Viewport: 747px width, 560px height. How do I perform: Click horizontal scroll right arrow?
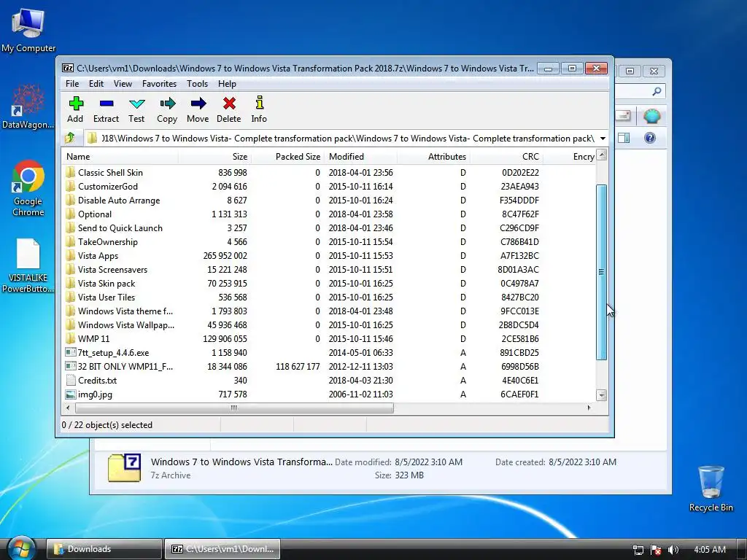pyautogui.click(x=589, y=408)
